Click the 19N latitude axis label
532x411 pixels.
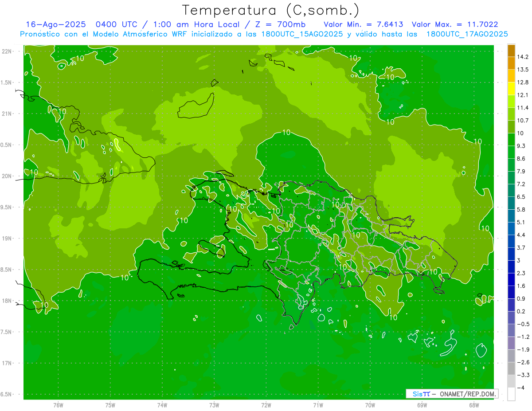(7, 239)
